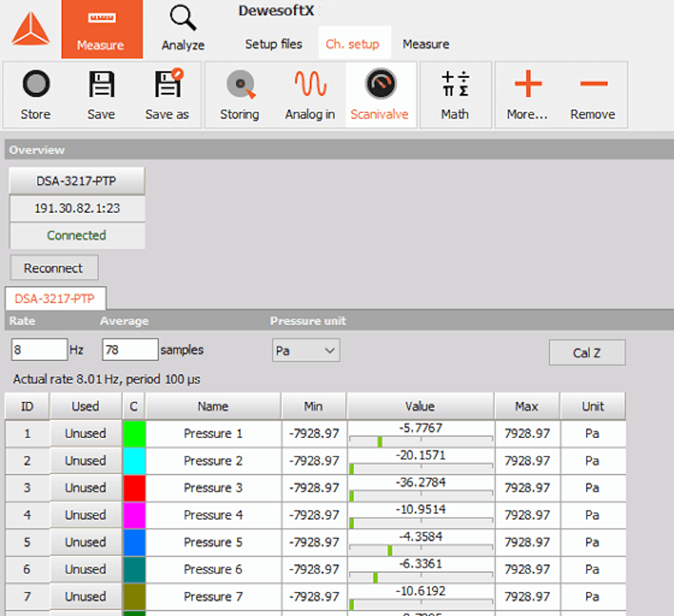Toggle Unused for Pressure 2
Screen dimensions: 674x616
click(86, 461)
